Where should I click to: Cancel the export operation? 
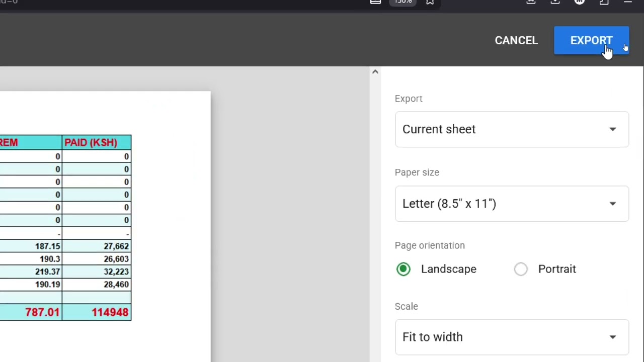pyautogui.click(x=516, y=40)
